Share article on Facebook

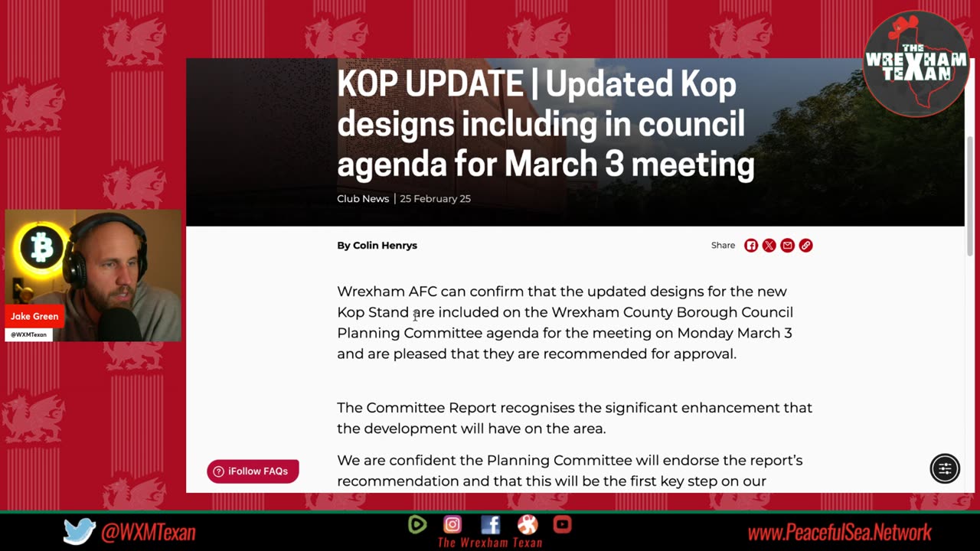click(750, 246)
